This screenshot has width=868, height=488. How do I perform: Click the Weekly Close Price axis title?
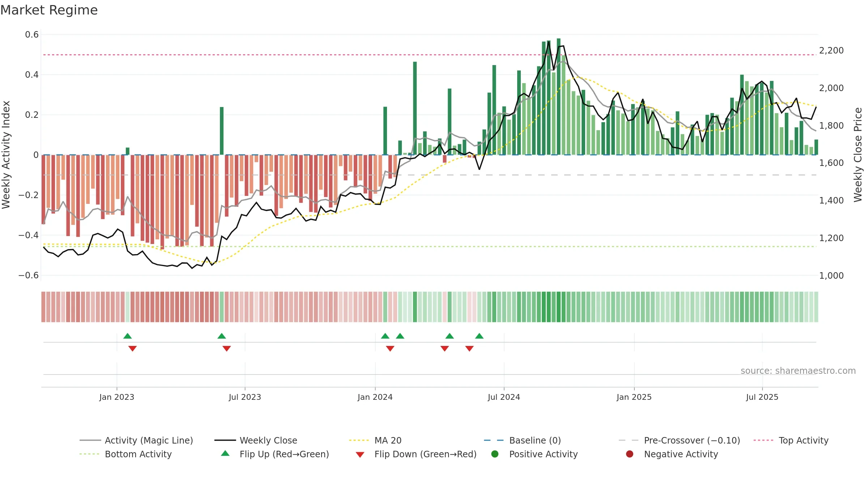(x=858, y=155)
